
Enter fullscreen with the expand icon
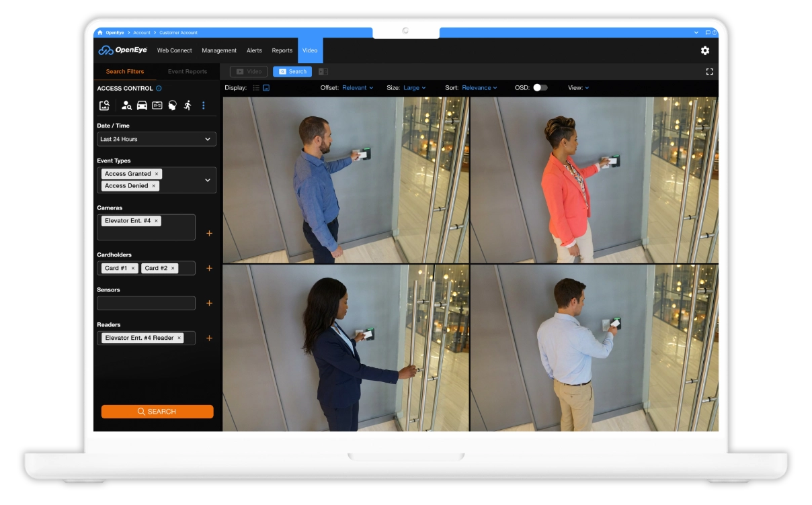pyautogui.click(x=709, y=71)
